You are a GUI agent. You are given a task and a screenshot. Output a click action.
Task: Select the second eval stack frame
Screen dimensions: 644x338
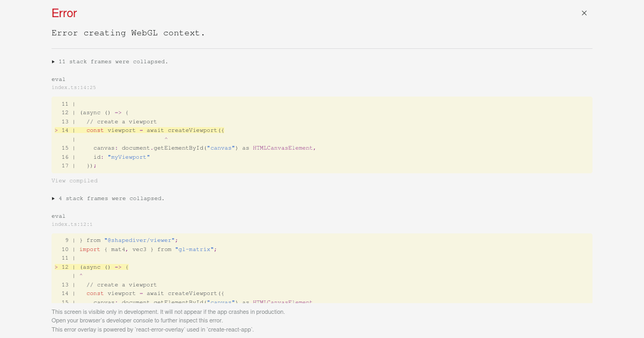tap(58, 216)
